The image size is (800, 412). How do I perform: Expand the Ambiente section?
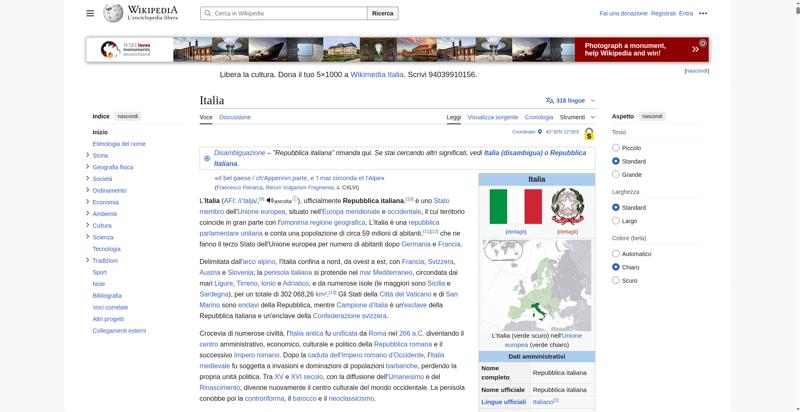pos(88,214)
